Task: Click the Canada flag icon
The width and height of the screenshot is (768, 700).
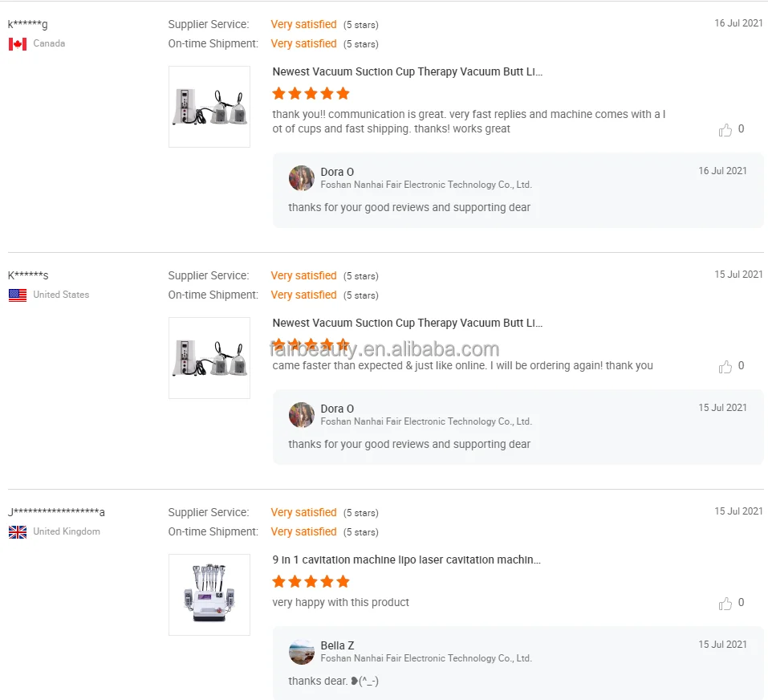Action: pyautogui.click(x=18, y=44)
